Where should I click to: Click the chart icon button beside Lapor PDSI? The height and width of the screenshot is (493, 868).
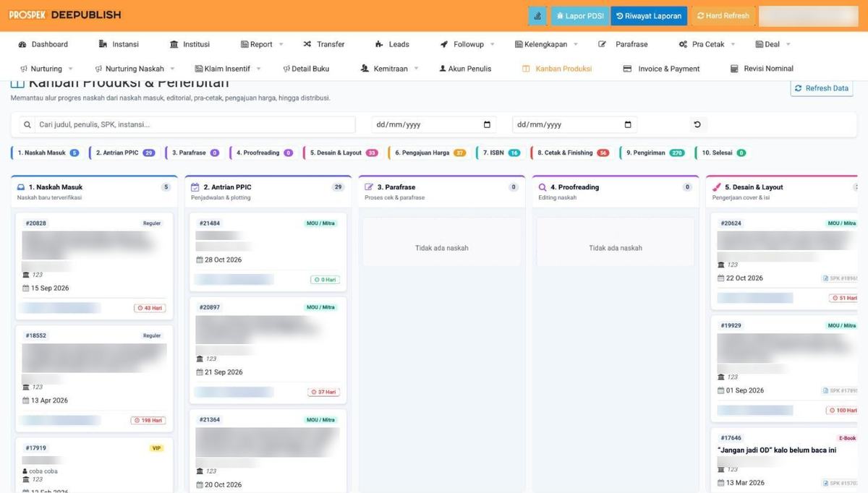(537, 16)
